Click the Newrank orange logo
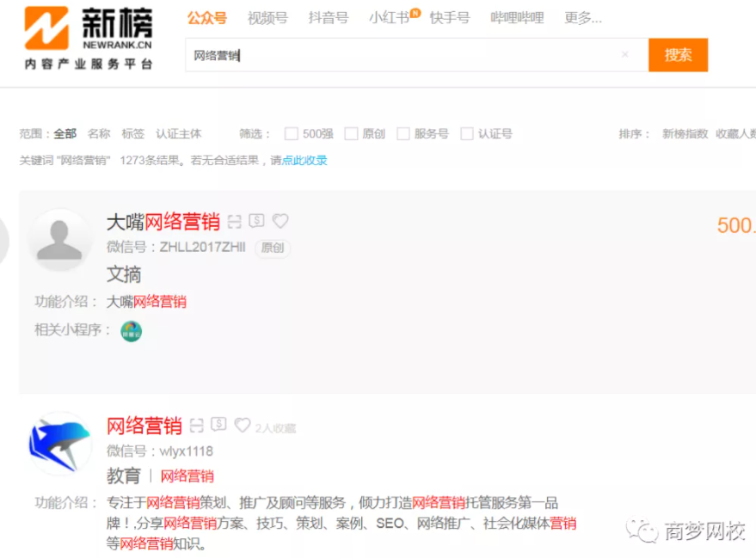The image size is (756, 558). [x=46, y=28]
